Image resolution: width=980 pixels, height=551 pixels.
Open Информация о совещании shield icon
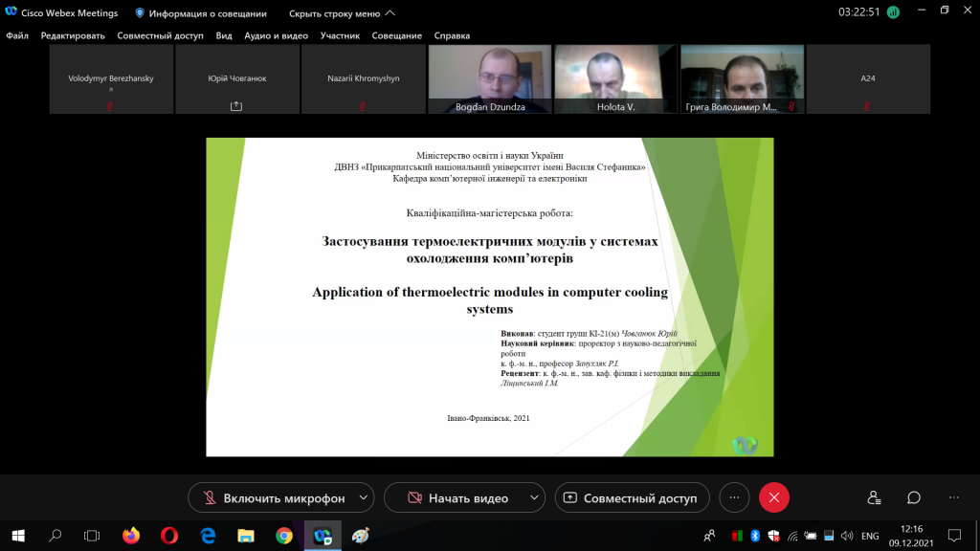point(140,13)
